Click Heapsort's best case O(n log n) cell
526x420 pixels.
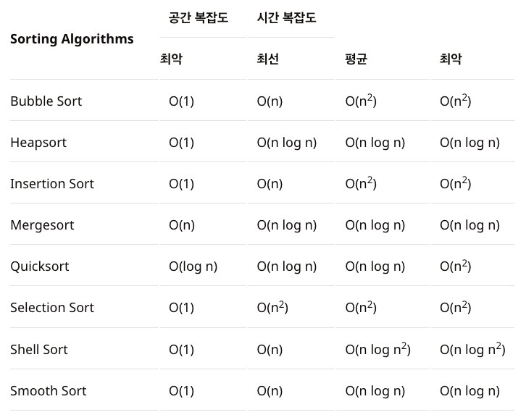(287, 143)
